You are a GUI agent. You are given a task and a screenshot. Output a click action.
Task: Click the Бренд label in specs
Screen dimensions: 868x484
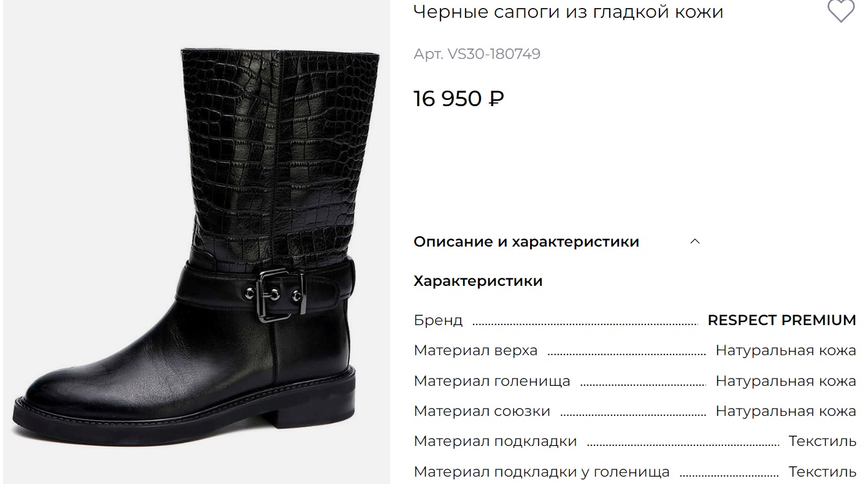click(x=438, y=320)
